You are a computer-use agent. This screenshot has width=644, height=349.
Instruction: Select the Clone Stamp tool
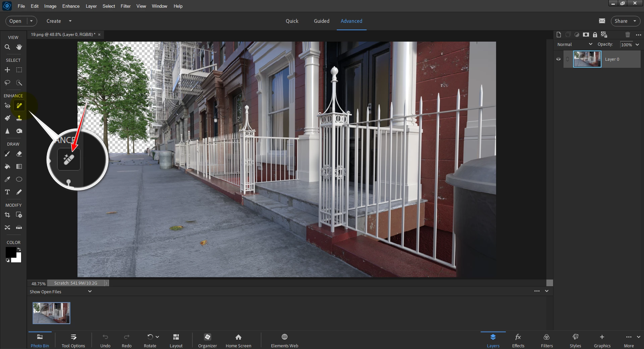click(19, 118)
